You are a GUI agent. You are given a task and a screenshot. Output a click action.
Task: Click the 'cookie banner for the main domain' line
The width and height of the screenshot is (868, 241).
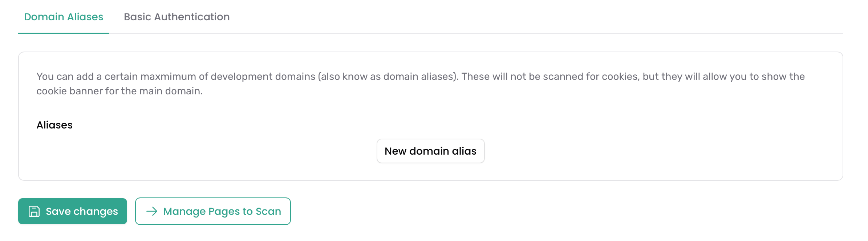click(x=119, y=91)
